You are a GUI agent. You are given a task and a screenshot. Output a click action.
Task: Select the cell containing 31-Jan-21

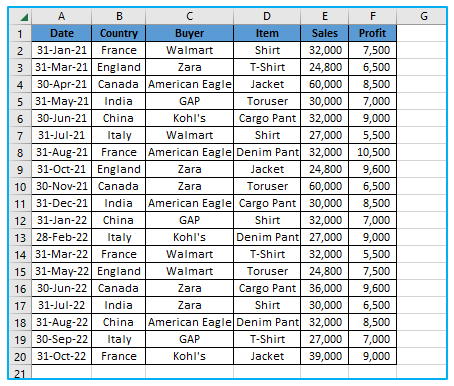click(x=62, y=50)
